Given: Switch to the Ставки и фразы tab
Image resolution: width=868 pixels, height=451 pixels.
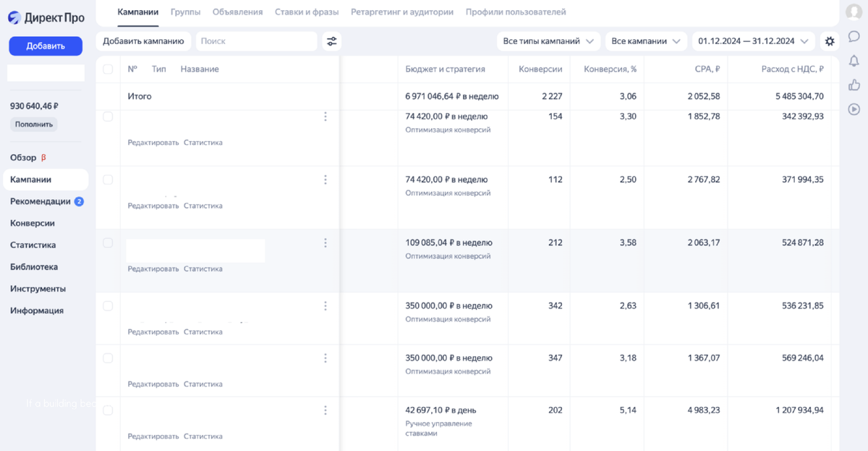Looking at the screenshot, I should click(x=307, y=12).
